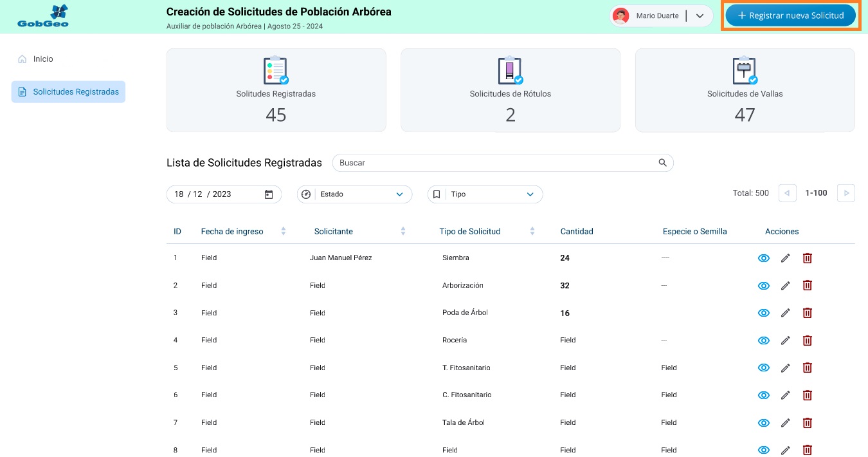Click Mario Duarte's profile avatar
Viewport: 868px width, 457px height.
620,16
